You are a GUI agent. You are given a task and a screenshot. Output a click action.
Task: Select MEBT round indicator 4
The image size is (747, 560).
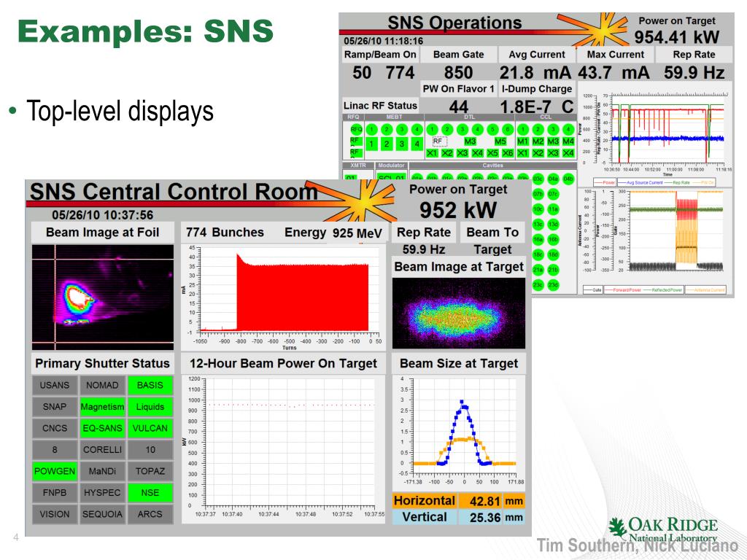pos(417,130)
